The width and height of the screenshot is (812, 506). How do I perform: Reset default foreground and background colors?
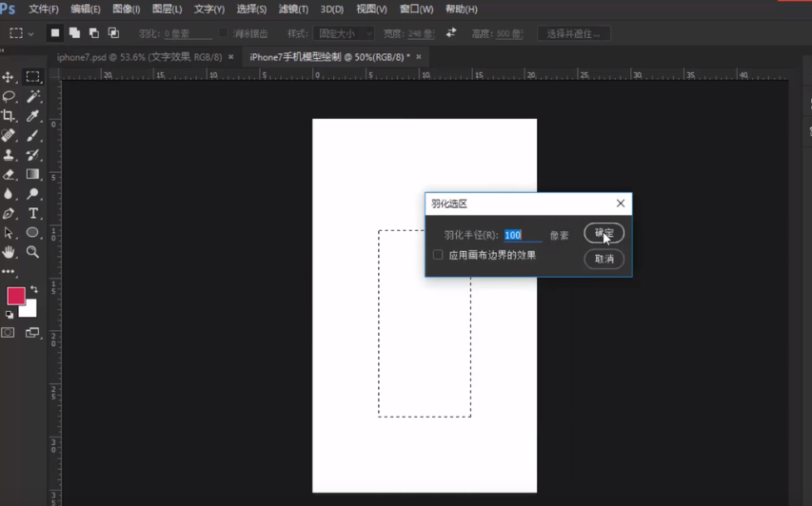10,314
